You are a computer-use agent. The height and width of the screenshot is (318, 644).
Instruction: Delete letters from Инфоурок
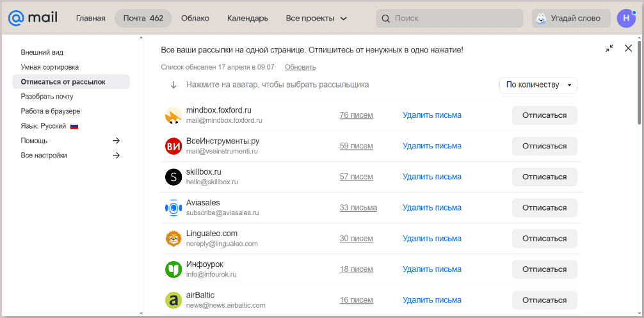coord(432,269)
